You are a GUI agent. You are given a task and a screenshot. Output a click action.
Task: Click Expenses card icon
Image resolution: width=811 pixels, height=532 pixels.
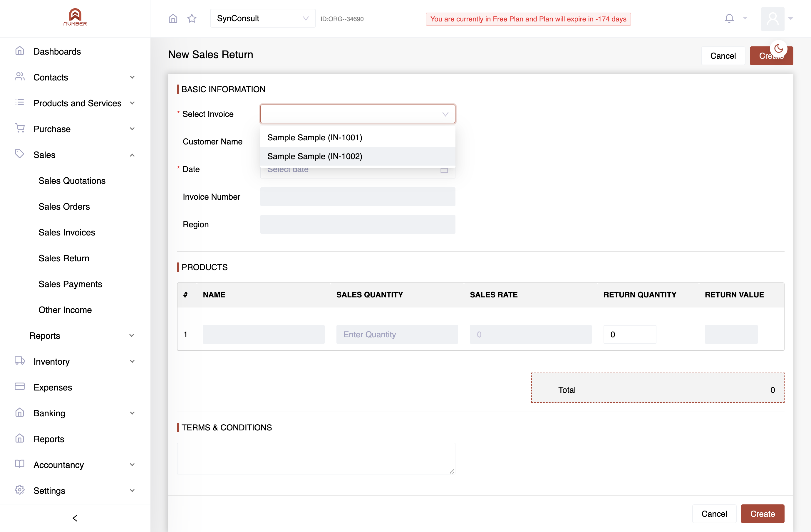[x=20, y=387]
